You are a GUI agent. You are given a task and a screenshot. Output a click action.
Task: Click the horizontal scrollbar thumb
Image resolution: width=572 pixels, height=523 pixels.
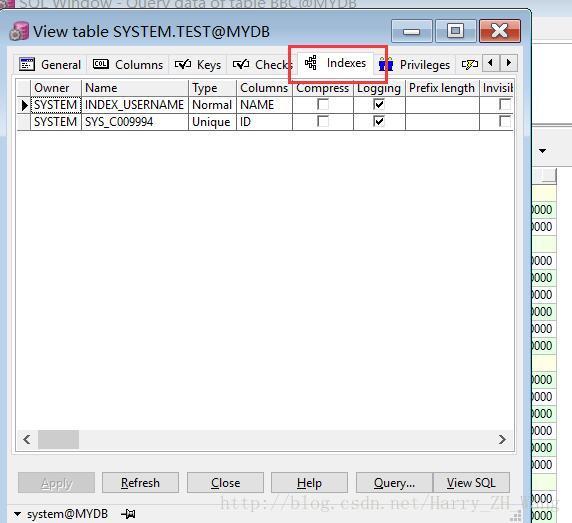pyautogui.click(x=58, y=439)
